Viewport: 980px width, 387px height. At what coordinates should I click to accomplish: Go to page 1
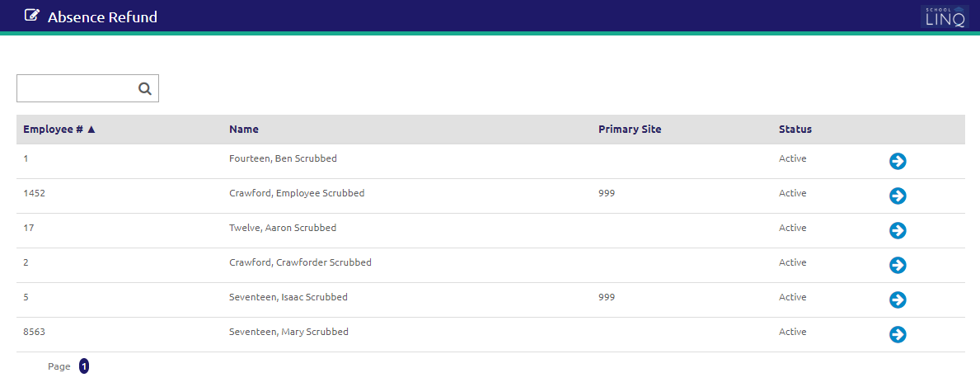pyautogui.click(x=84, y=366)
